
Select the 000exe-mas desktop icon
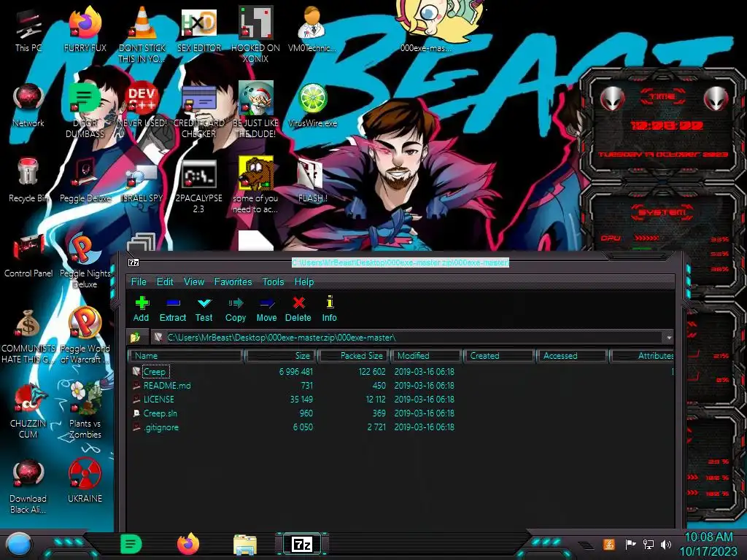(x=425, y=26)
